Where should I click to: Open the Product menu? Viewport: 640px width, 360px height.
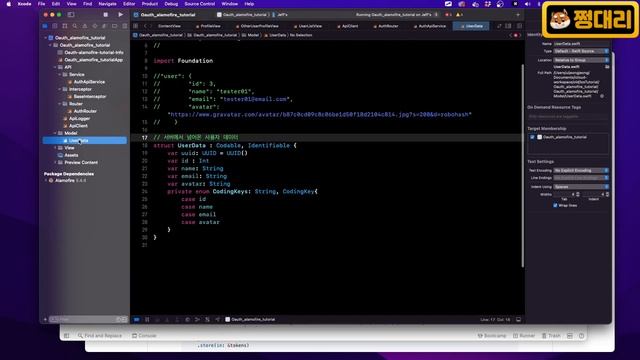[150, 4]
